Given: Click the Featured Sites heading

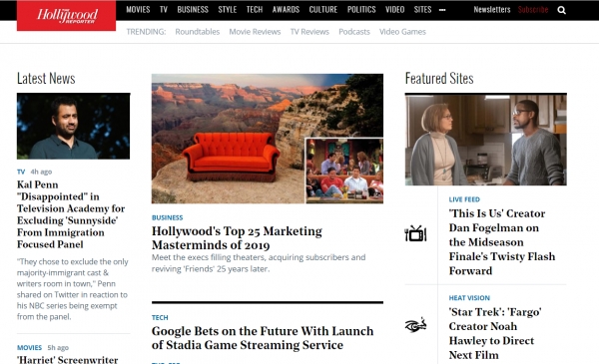Looking at the screenshot, I should pos(439,78).
